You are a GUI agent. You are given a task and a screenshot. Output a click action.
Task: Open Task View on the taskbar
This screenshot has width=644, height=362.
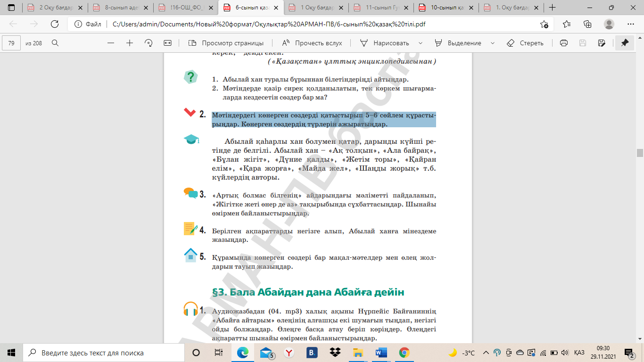coord(218,353)
